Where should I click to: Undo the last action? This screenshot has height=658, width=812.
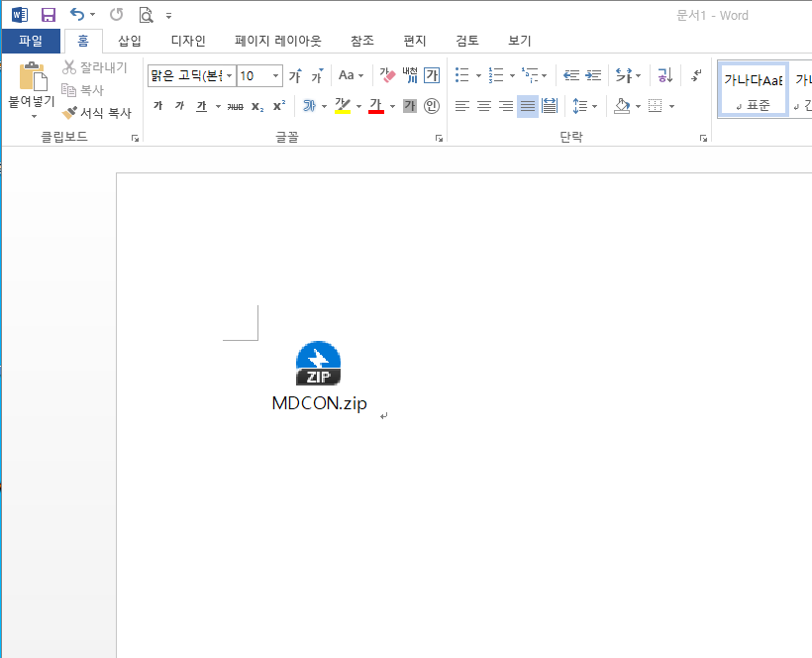tap(76, 15)
